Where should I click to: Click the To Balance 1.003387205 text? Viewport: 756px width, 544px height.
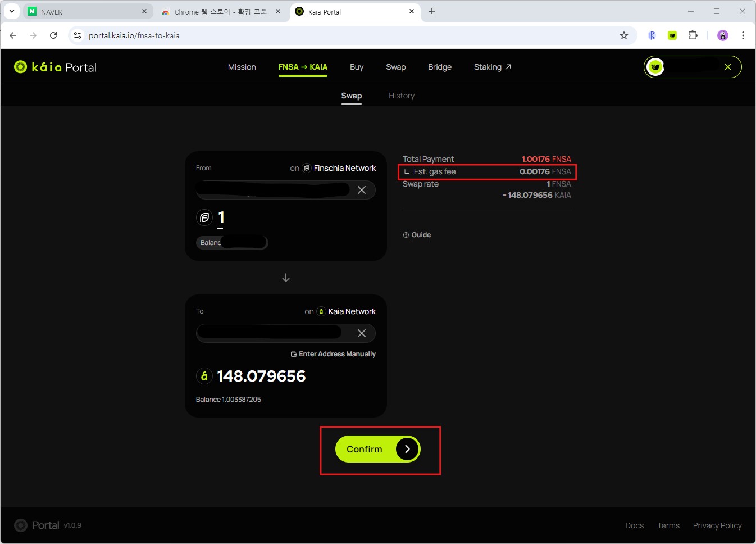(229, 400)
